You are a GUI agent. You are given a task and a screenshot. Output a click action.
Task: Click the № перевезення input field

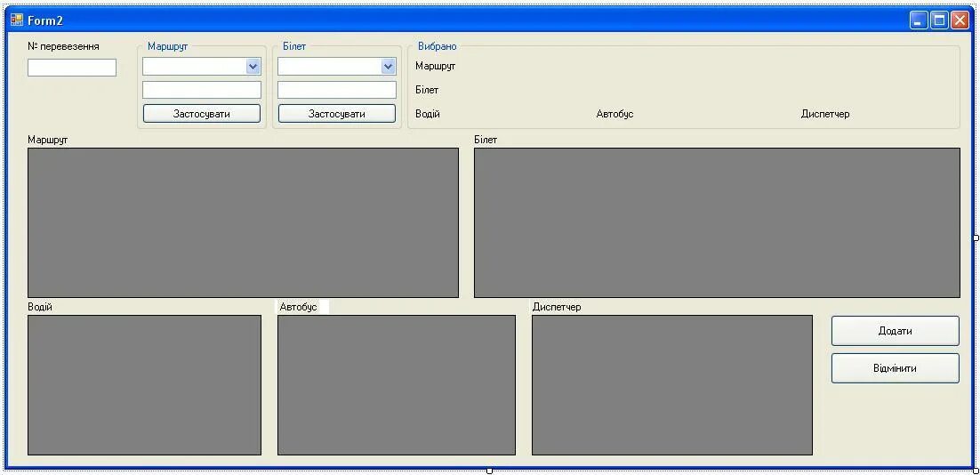[x=72, y=68]
